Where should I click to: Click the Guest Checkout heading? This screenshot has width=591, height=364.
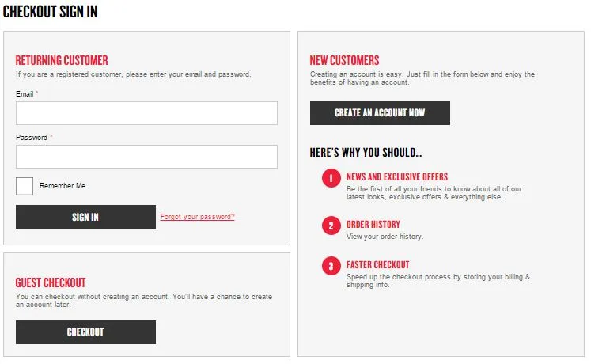(51, 282)
